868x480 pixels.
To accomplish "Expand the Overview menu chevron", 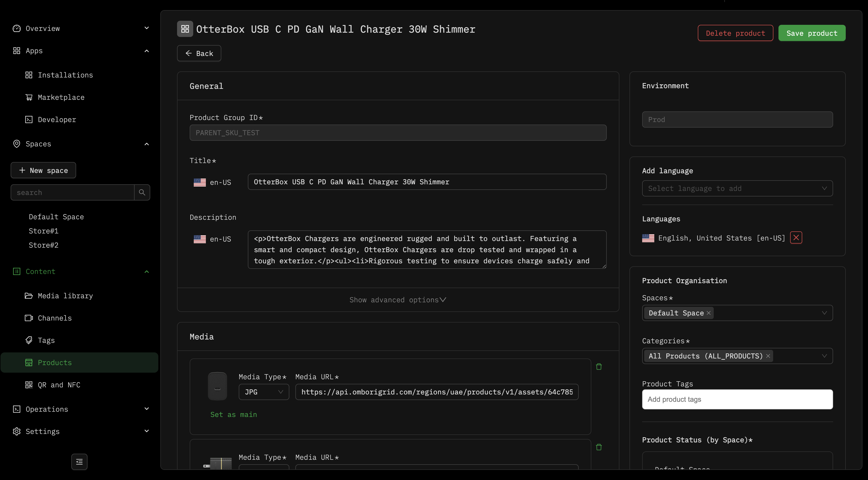I will click(x=147, y=28).
